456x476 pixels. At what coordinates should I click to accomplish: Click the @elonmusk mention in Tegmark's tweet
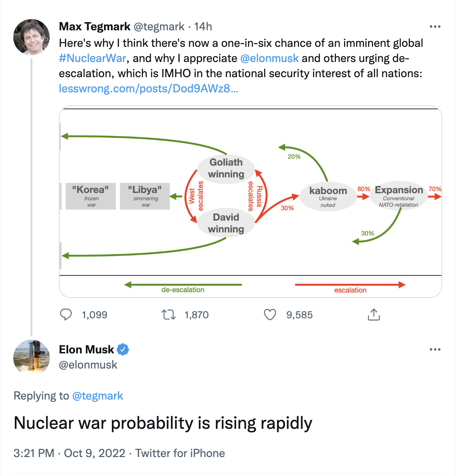point(269,58)
